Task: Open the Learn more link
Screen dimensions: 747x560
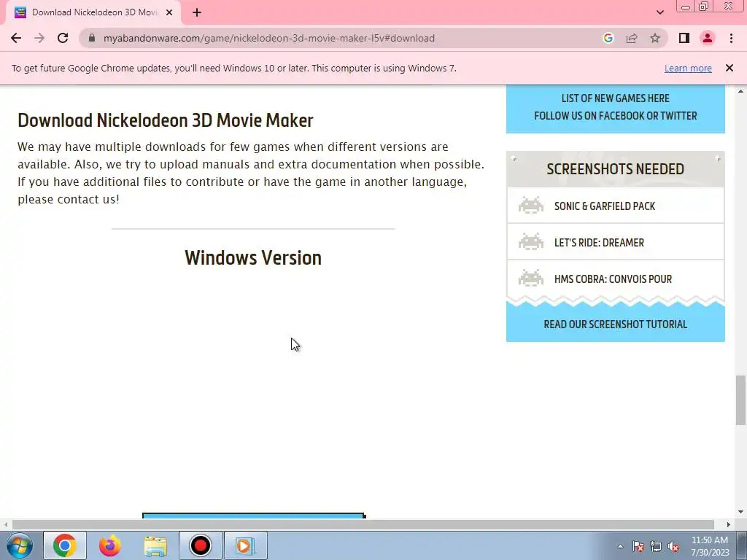Action: point(688,68)
